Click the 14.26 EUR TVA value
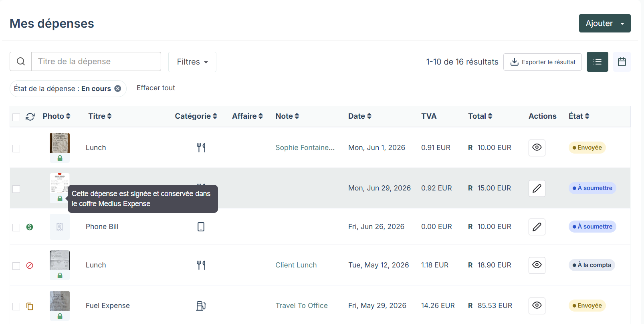Image resolution: width=644 pixels, height=324 pixels. [438, 306]
